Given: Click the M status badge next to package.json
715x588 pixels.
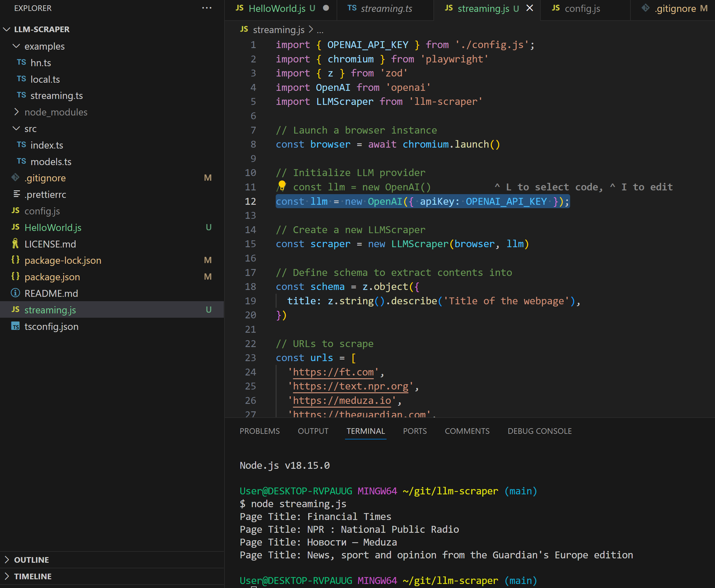Looking at the screenshot, I should tap(208, 277).
